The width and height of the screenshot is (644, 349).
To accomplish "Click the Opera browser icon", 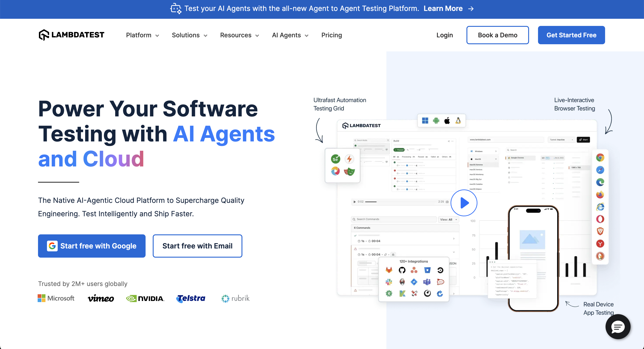I will (x=600, y=219).
